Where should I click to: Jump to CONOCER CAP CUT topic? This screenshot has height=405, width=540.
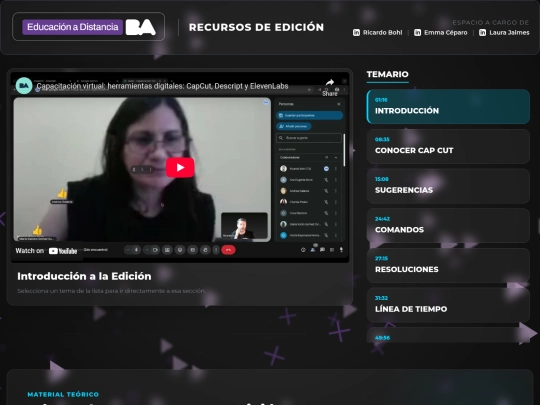448,146
